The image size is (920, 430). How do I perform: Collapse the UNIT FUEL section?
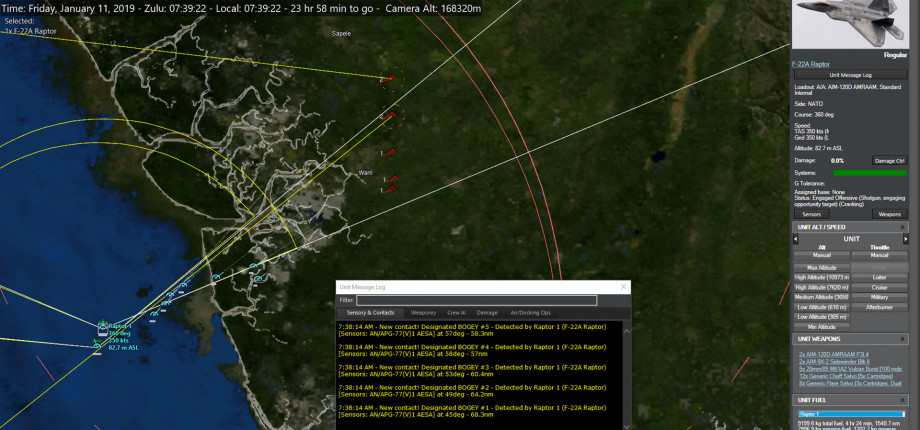(x=902, y=400)
